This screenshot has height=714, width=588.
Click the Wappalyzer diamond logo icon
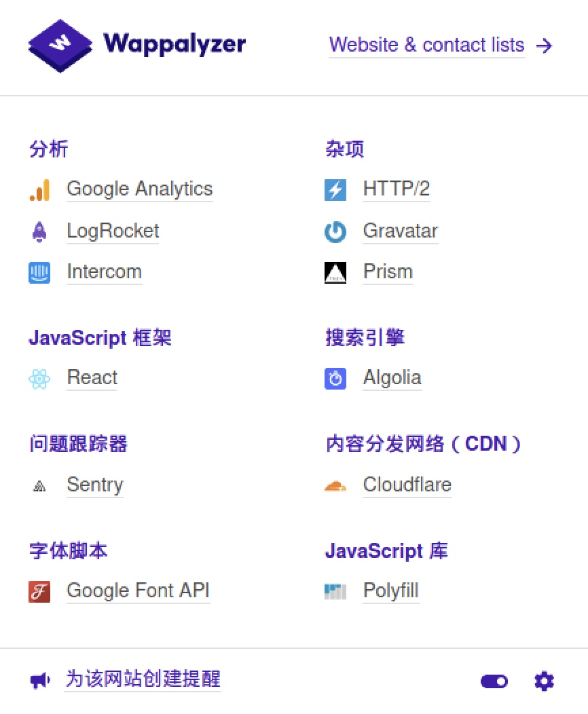click(60, 45)
